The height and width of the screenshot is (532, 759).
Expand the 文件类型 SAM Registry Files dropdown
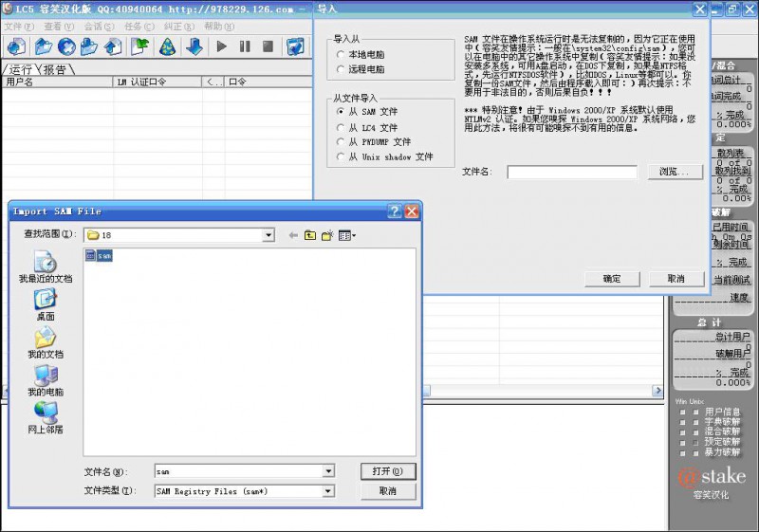click(x=328, y=491)
